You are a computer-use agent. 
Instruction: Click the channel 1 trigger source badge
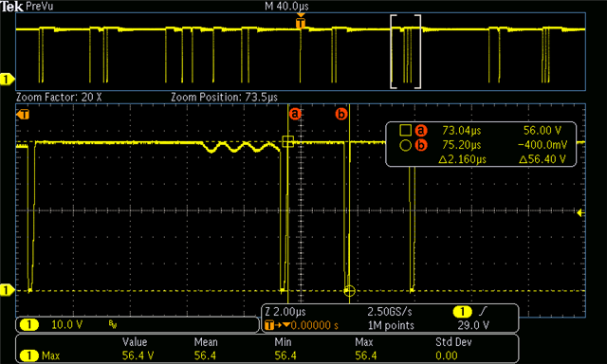click(x=462, y=312)
